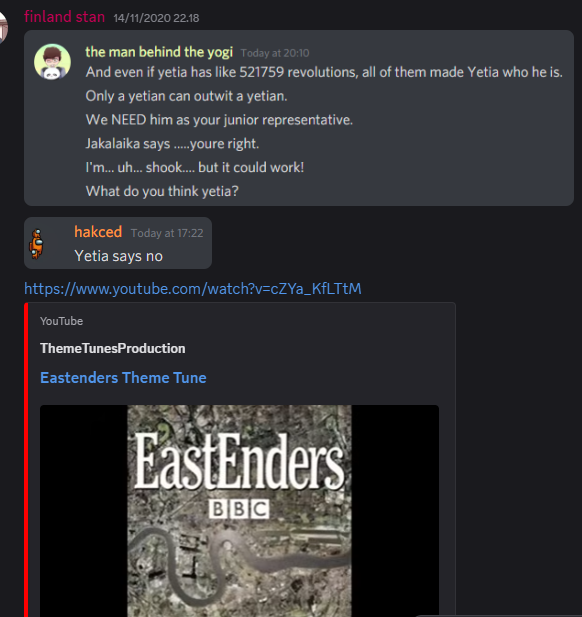Select the man behind the yogi username
The width and height of the screenshot is (582, 617).
pos(159,52)
